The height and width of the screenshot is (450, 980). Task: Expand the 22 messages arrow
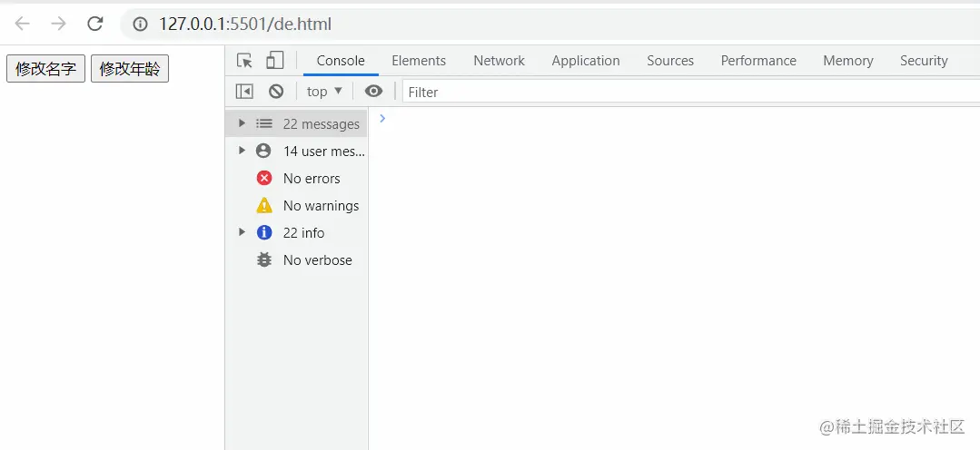(242, 123)
